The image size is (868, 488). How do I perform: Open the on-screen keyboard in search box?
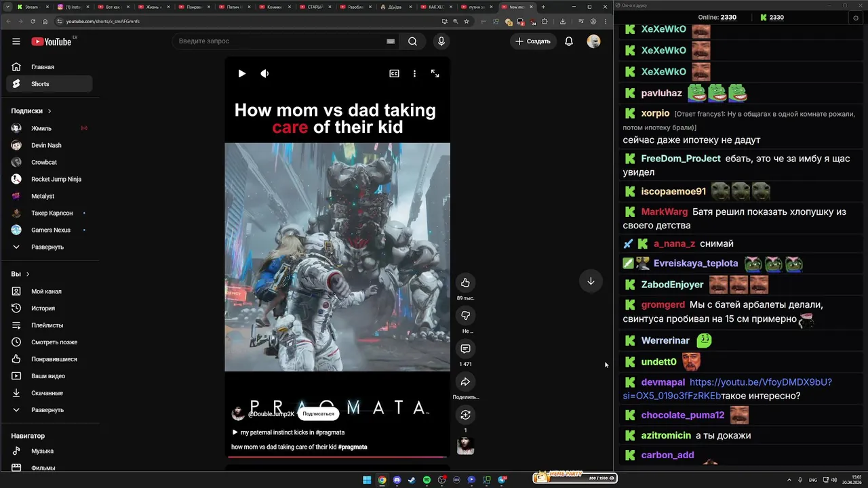[391, 41]
